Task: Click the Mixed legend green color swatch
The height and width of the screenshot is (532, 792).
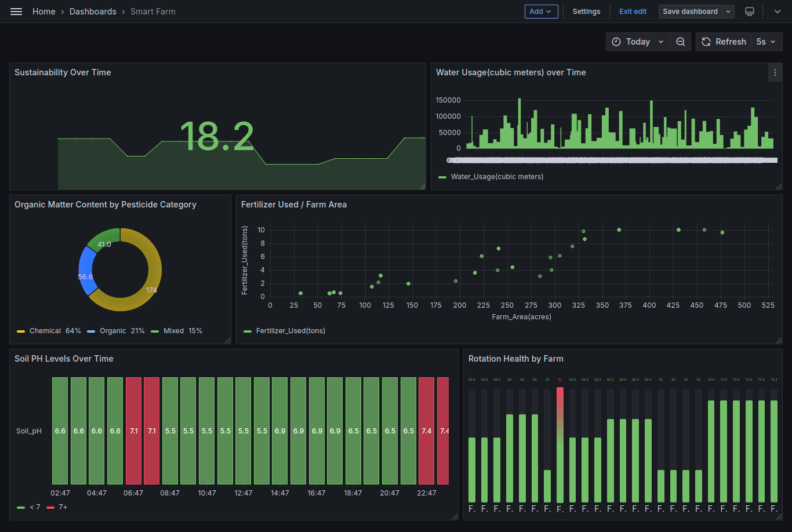Action: pos(155,331)
